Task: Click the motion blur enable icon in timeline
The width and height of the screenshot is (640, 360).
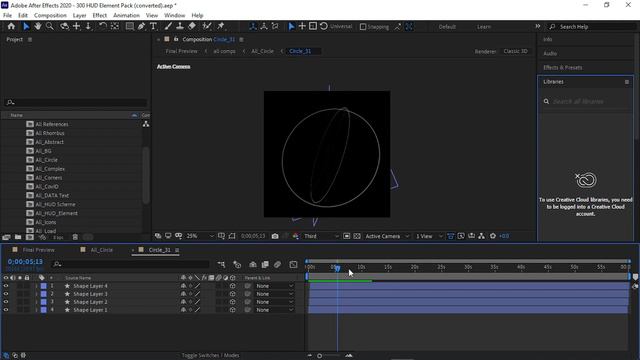Action: [278, 264]
